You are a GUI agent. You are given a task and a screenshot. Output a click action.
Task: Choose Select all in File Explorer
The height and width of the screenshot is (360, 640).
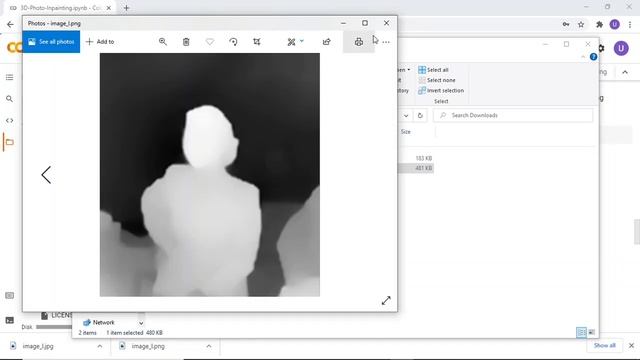pyautogui.click(x=433, y=70)
